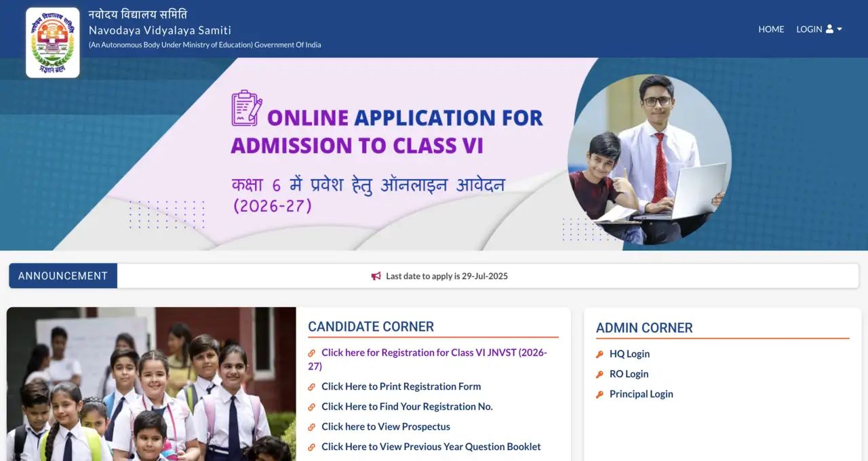Open the Principal Login link

642,394
